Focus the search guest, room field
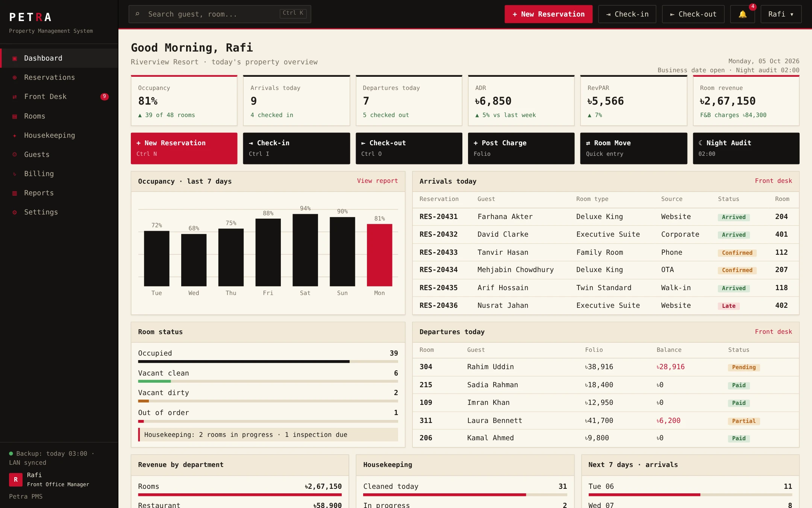812x508 pixels. (x=220, y=14)
